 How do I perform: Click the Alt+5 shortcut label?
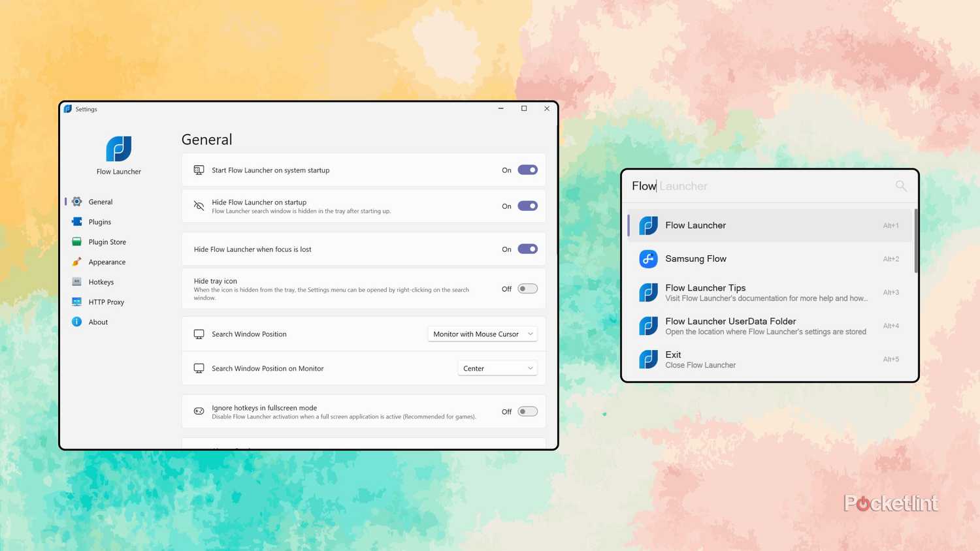(x=891, y=359)
